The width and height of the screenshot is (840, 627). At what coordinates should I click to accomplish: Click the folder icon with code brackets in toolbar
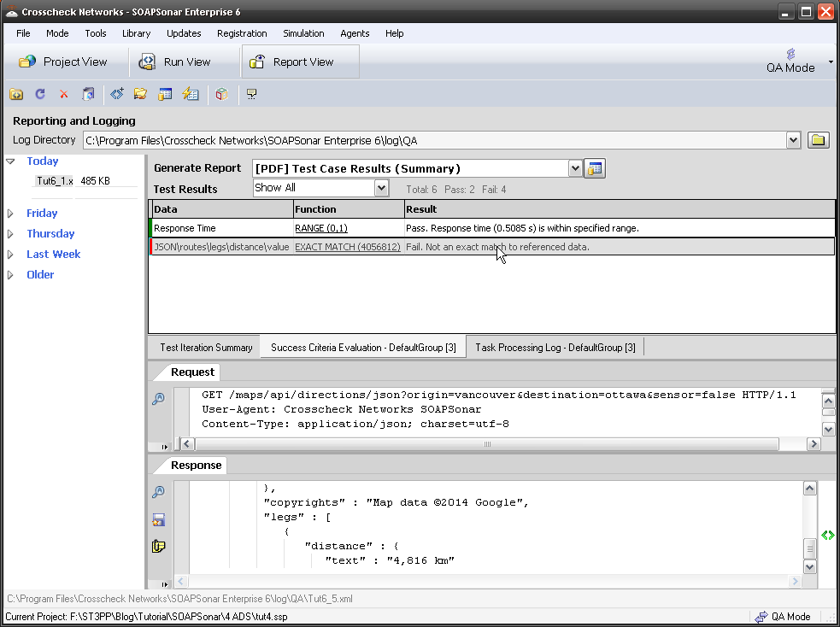click(x=16, y=94)
